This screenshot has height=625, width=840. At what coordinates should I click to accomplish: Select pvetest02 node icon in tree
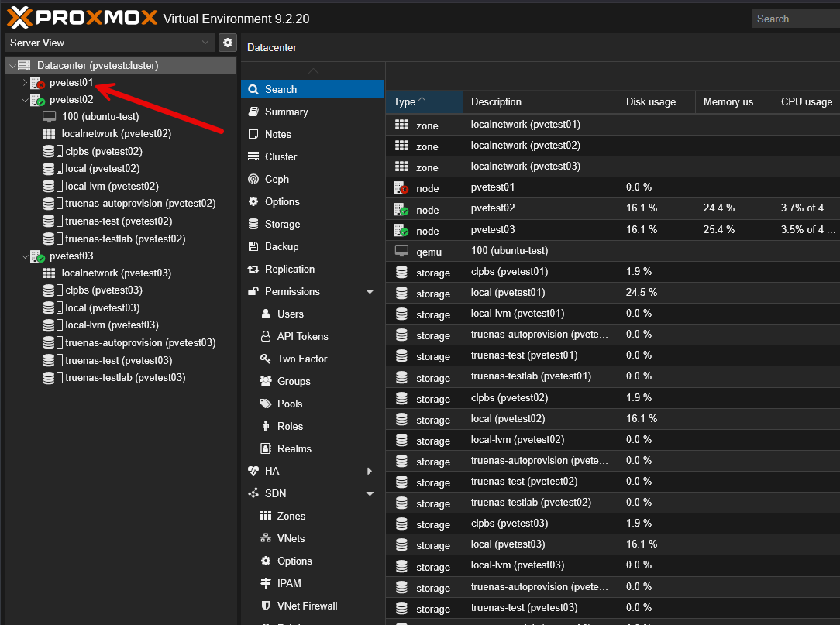coord(37,100)
